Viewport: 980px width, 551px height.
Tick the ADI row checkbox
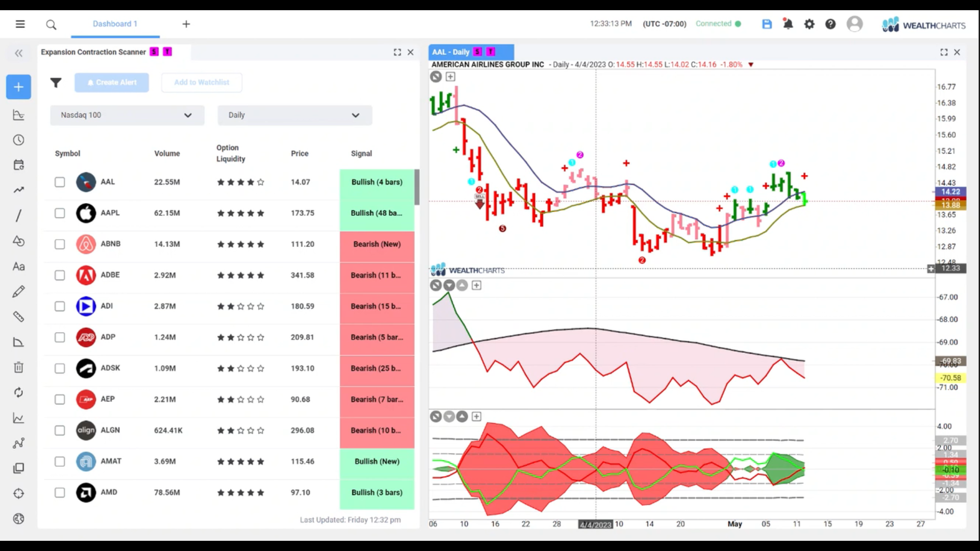pyautogui.click(x=60, y=306)
